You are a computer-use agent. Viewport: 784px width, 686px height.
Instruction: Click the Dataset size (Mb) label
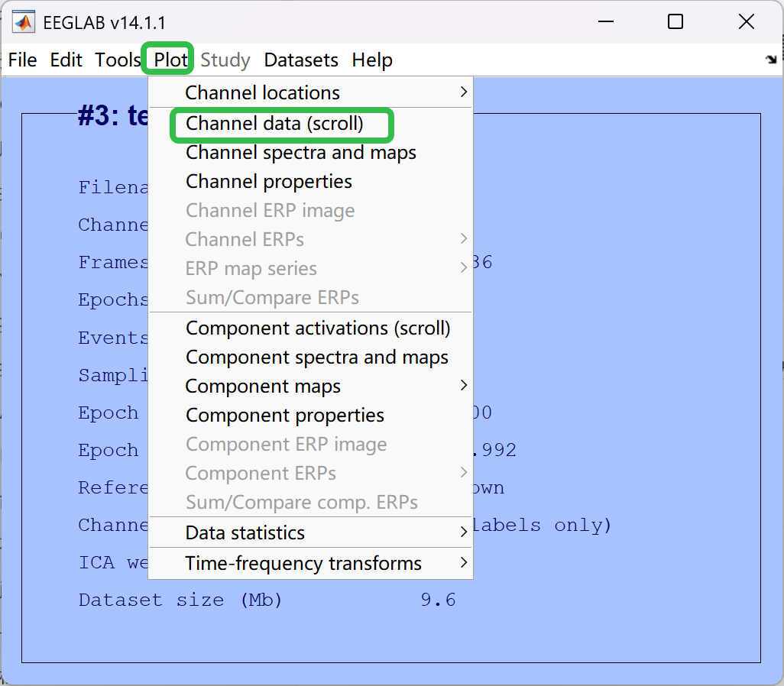click(180, 600)
